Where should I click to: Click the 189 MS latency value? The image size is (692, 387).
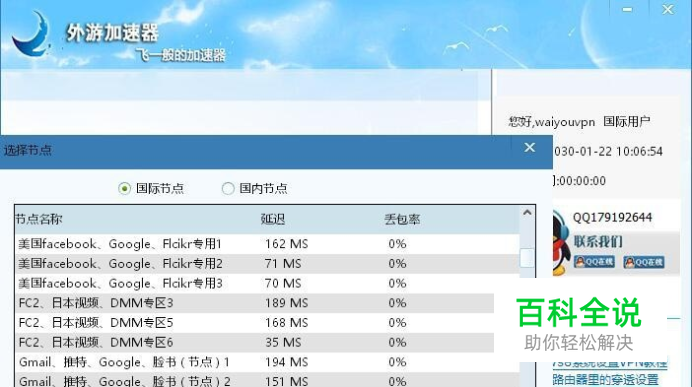286,303
